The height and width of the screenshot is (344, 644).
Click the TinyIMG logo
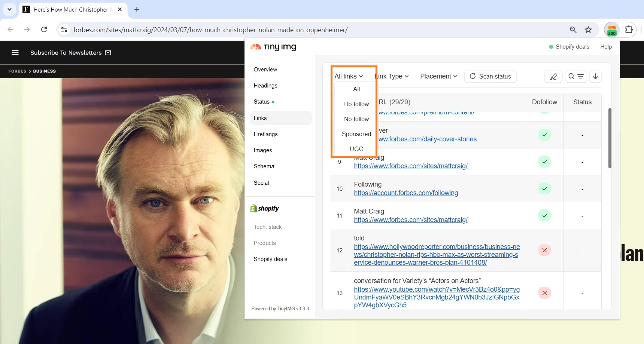coord(273,47)
